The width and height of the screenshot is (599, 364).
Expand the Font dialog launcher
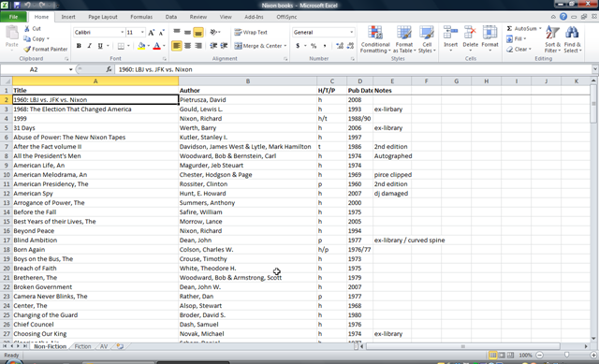(x=165, y=59)
